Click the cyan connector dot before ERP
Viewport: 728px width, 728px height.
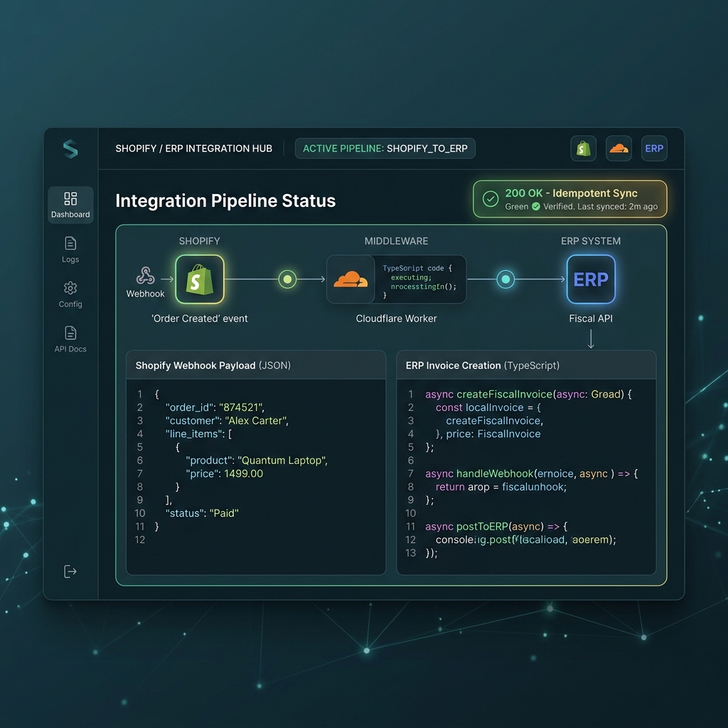pos(505,279)
